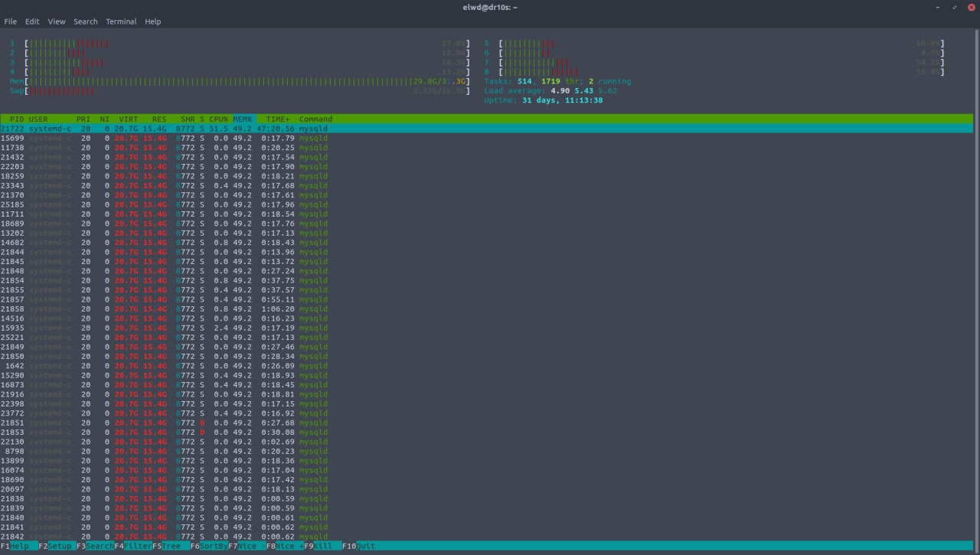Sort processes by the PID column header
This screenshot has height=555, width=980.
click(x=17, y=119)
